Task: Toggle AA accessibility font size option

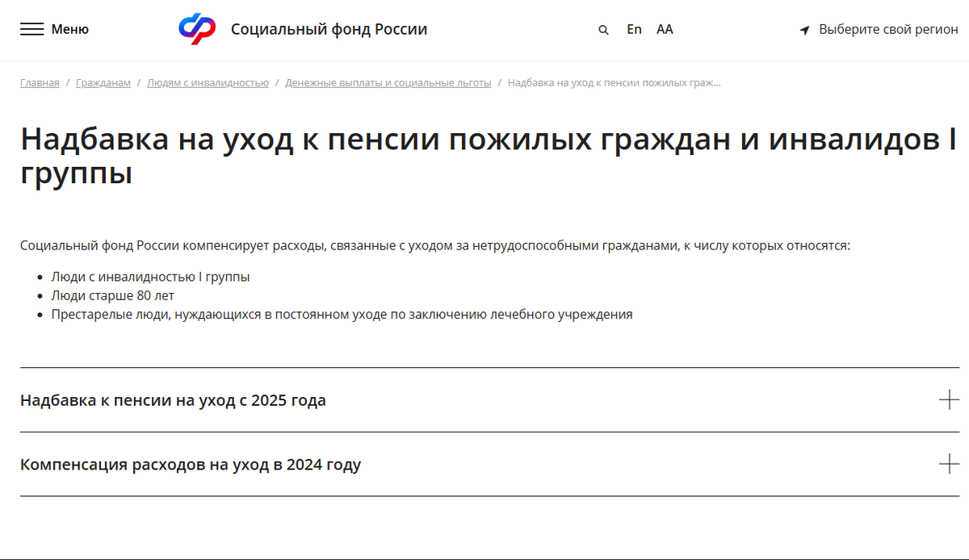Action: tap(665, 29)
